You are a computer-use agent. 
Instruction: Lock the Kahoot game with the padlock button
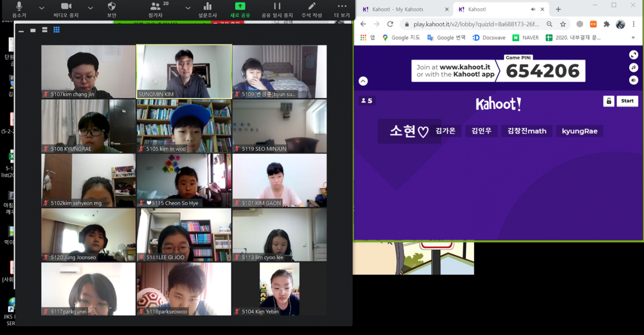609,101
